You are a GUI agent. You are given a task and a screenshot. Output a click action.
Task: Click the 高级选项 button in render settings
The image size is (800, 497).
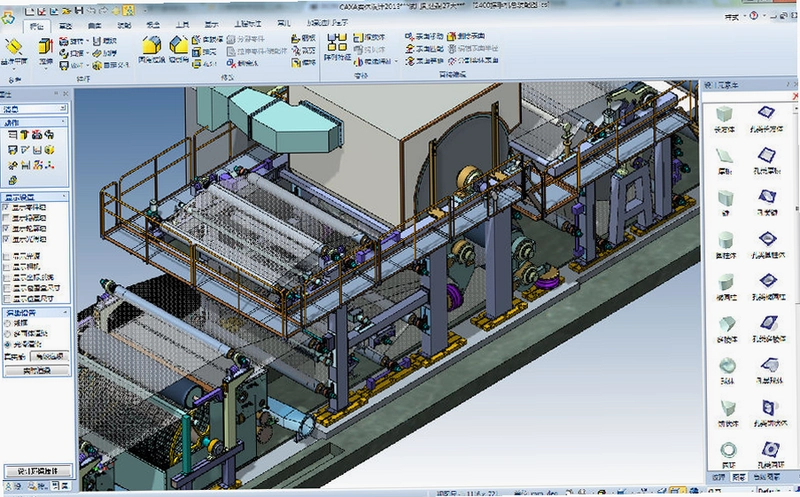click(49, 357)
